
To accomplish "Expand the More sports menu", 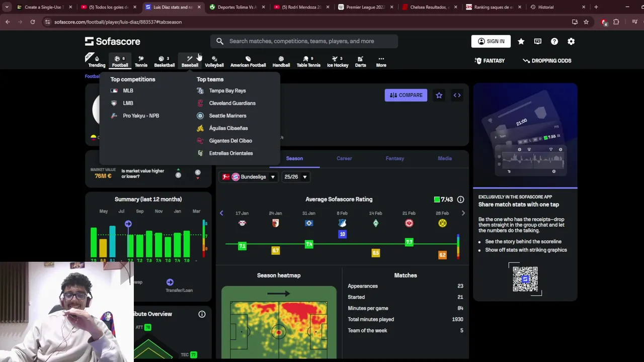I will pyautogui.click(x=381, y=61).
